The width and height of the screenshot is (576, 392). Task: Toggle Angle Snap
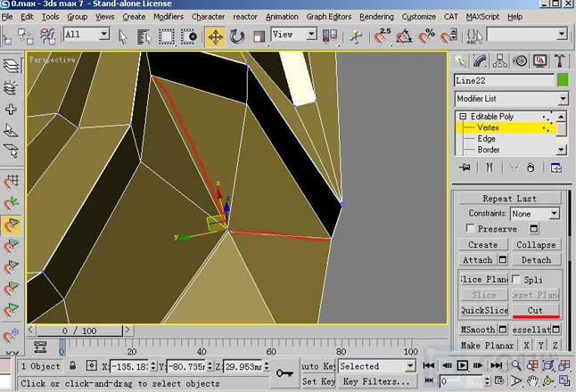(404, 37)
